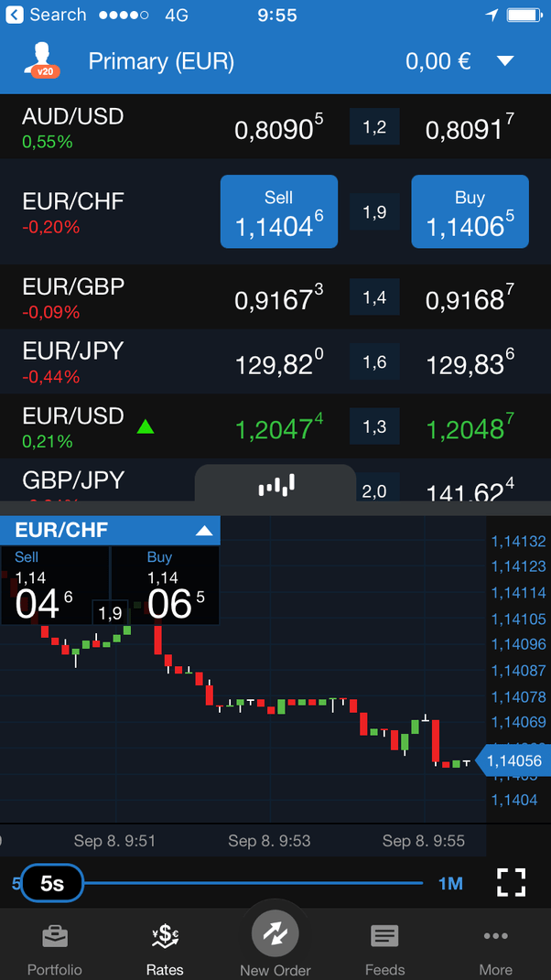This screenshot has height=980, width=551.
Task: Tap EUR/GBP buy price 0,9168
Action: click(x=470, y=298)
